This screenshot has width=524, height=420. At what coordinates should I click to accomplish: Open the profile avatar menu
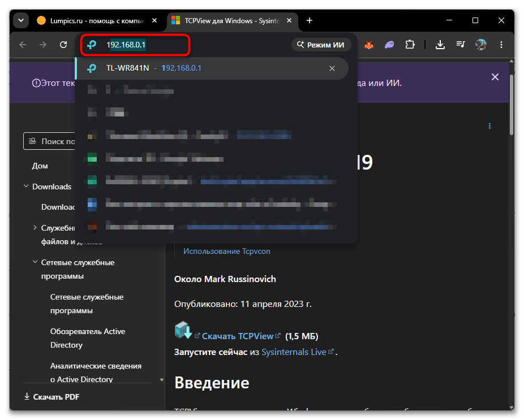point(481,45)
